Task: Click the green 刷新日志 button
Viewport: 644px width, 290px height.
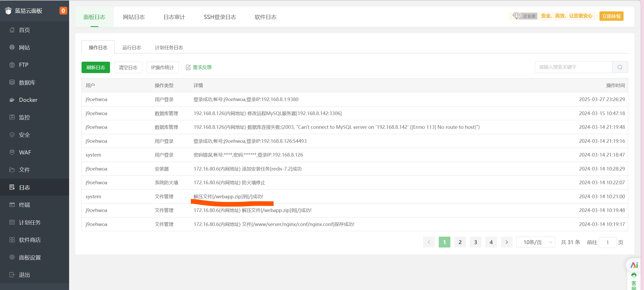Action: [x=96, y=67]
